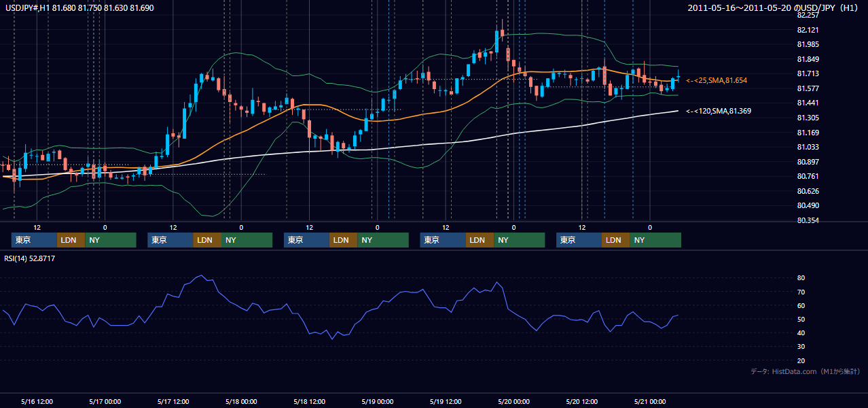Click the 東京 session block above 5/16 12:00
The height and width of the screenshot is (408, 868).
tap(34, 240)
